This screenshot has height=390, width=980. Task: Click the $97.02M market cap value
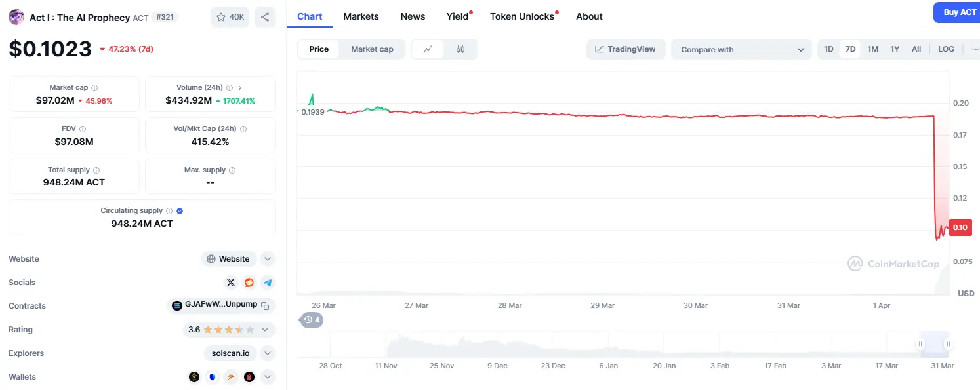(55, 101)
